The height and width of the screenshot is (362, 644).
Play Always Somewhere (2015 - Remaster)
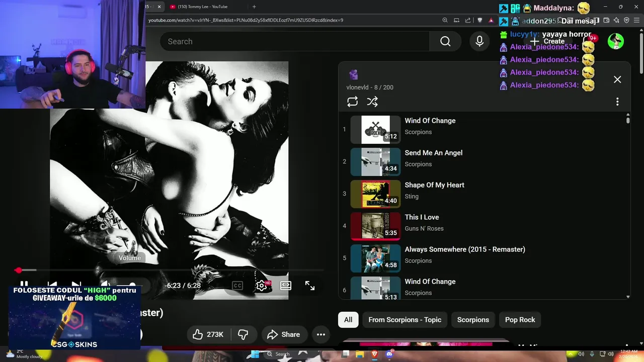(x=481, y=258)
